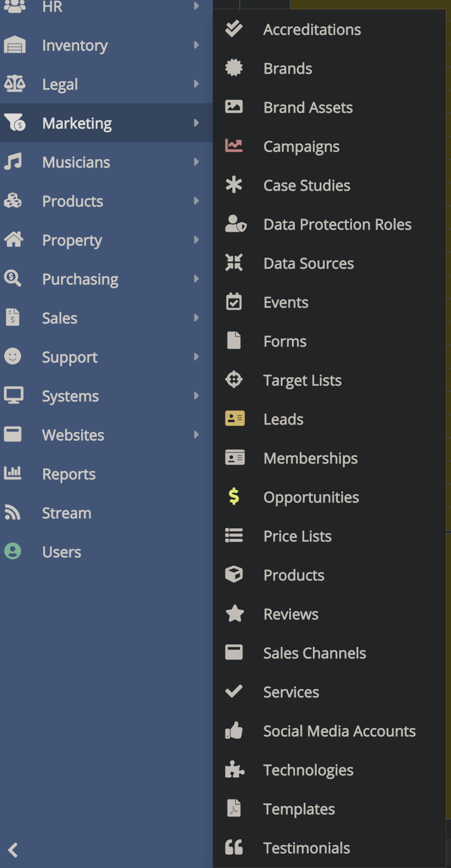Click the Technologies puzzle piece icon
The width and height of the screenshot is (451, 868).
click(x=234, y=770)
